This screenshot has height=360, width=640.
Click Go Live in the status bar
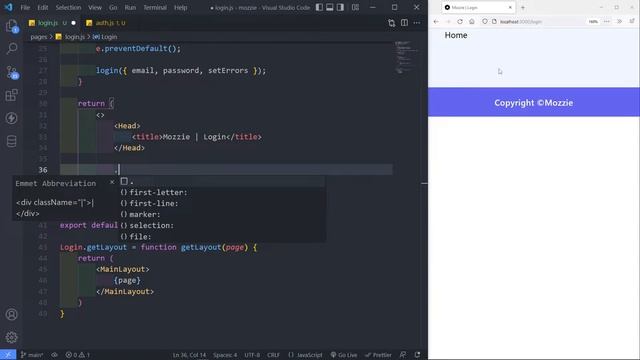pos(344,355)
